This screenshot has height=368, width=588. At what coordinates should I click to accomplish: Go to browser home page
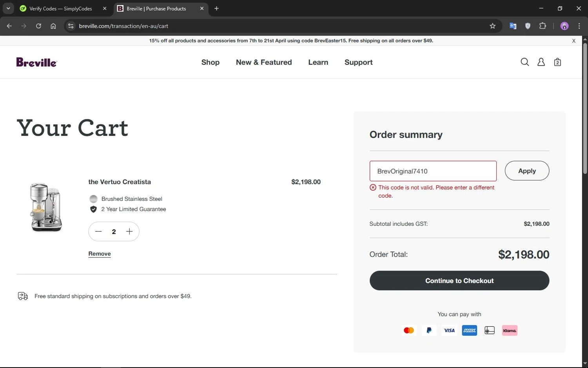pos(53,26)
